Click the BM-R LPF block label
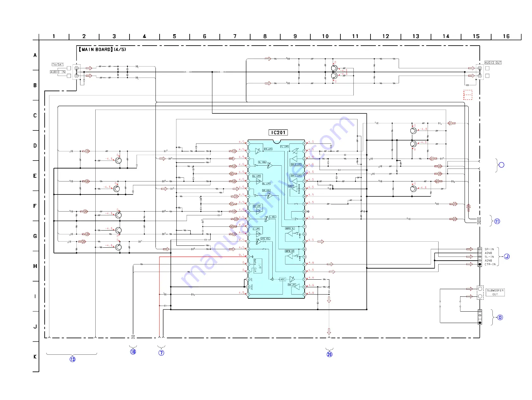 pyautogui.click(x=296, y=164)
